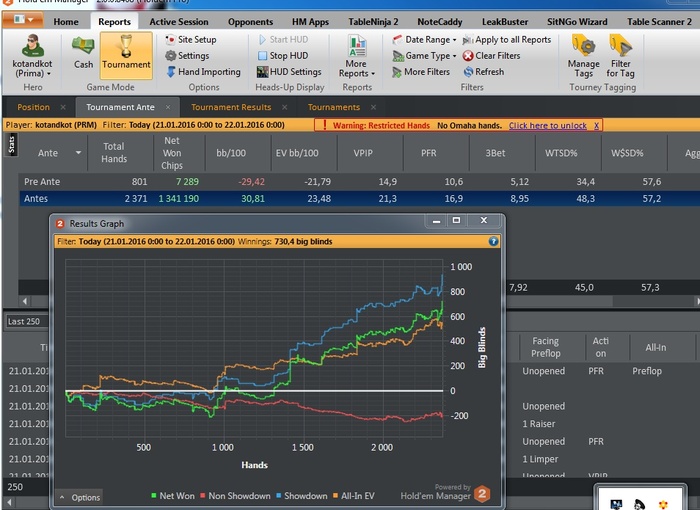700x510 pixels.
Task: Select the Tournament game mode
Action: pyautogui.click(x=126, y=55)
